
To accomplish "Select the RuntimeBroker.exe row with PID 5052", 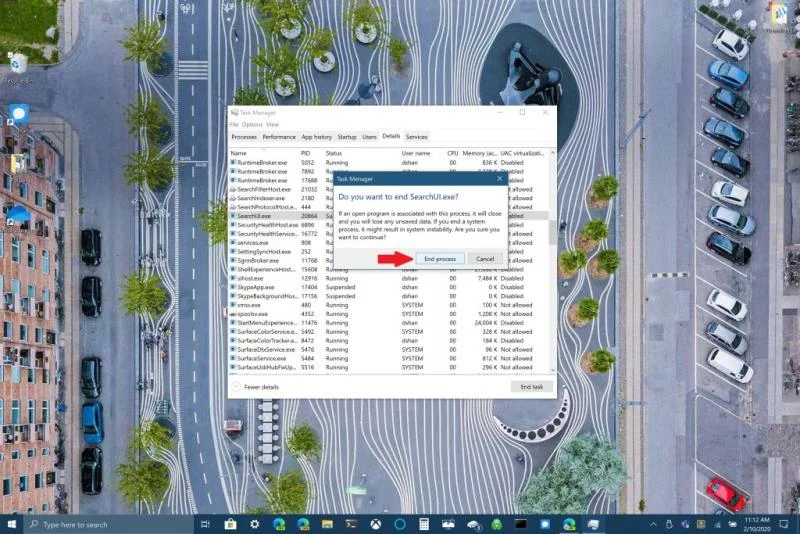I will [389, 163].
